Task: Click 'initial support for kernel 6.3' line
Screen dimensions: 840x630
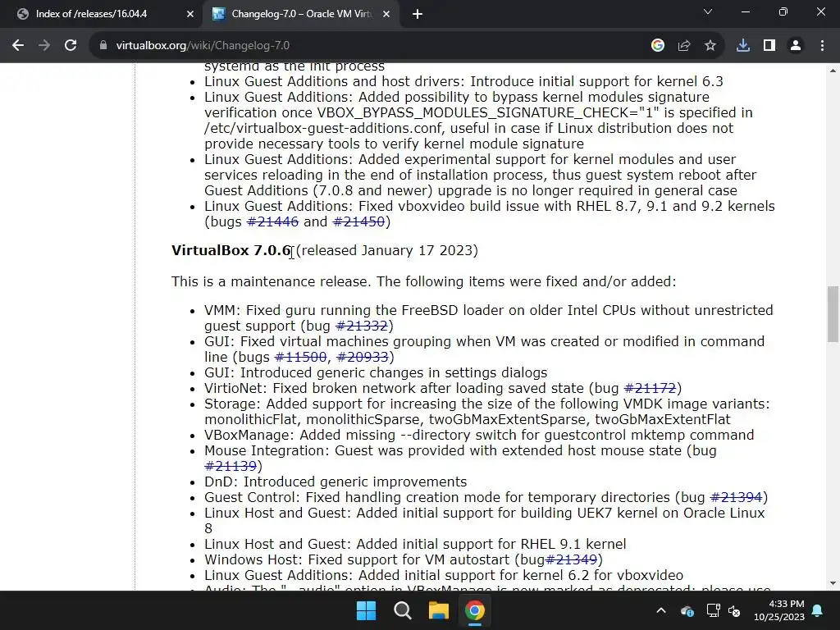Action: (x=463, y=81)
